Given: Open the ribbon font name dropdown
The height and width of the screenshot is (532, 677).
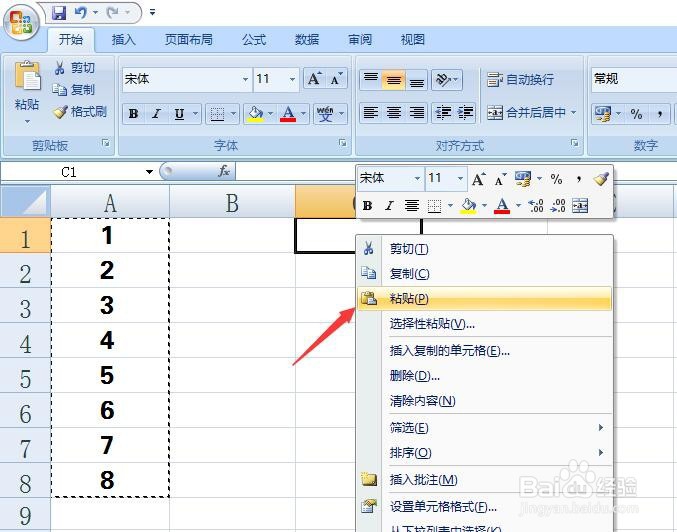Looking at the screenshot, I should click(245, 79).
